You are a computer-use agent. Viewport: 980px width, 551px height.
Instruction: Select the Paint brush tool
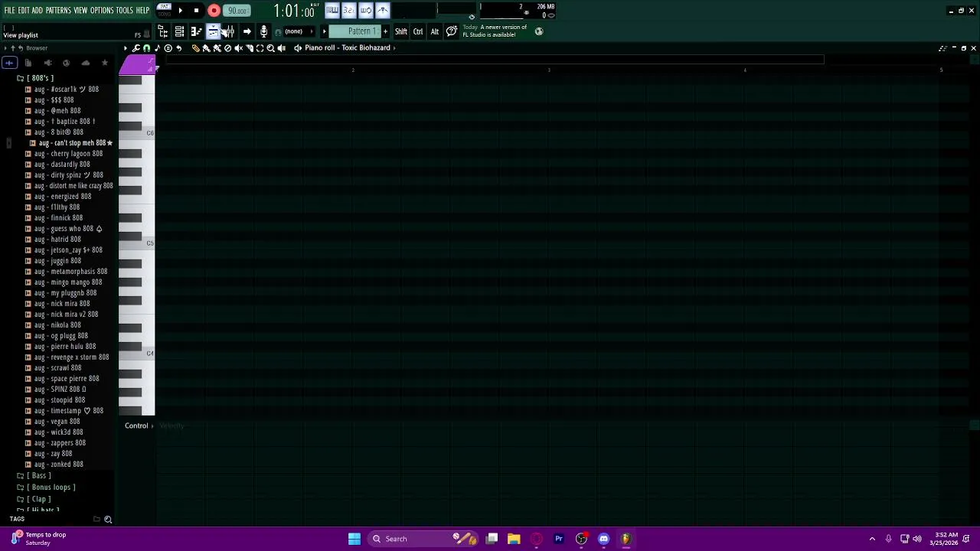point(206,47)
